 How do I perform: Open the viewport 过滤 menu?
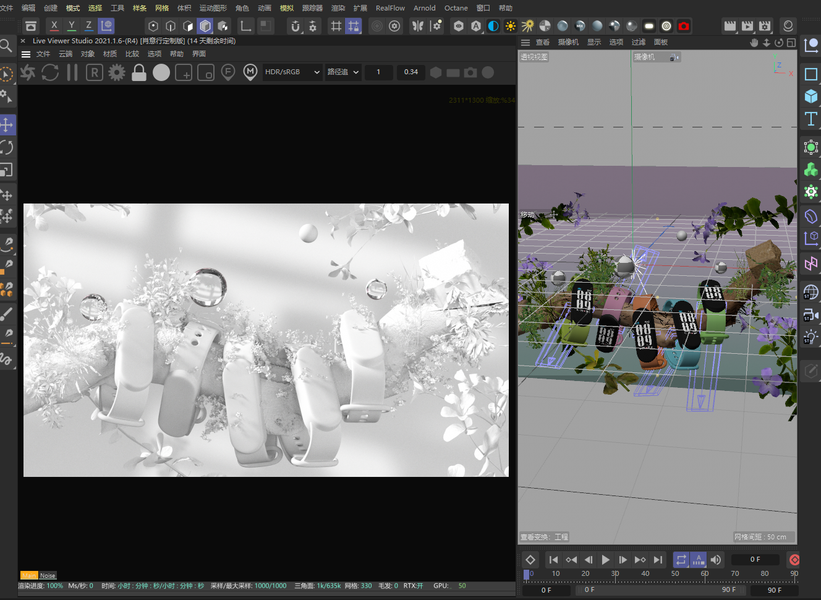(x=638, y=42)
